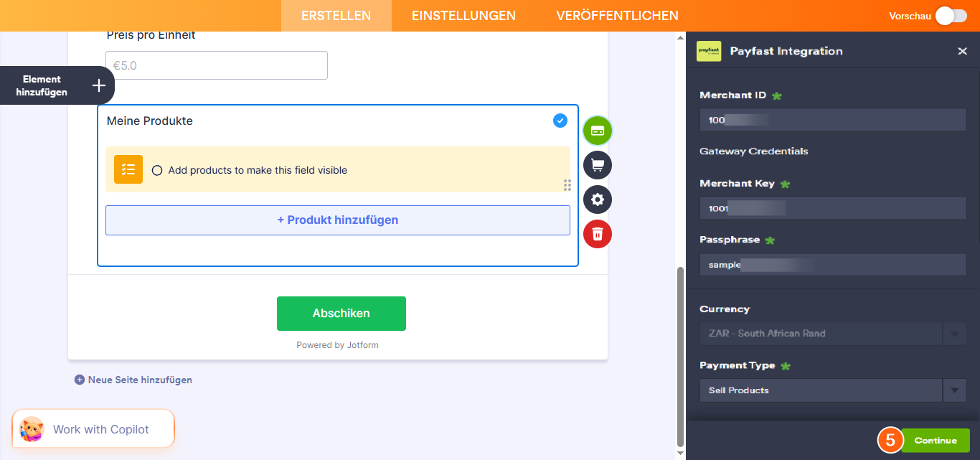980x460 pixels.
Task: Click the Copilot mascot icon
Action: click(29, 428)
